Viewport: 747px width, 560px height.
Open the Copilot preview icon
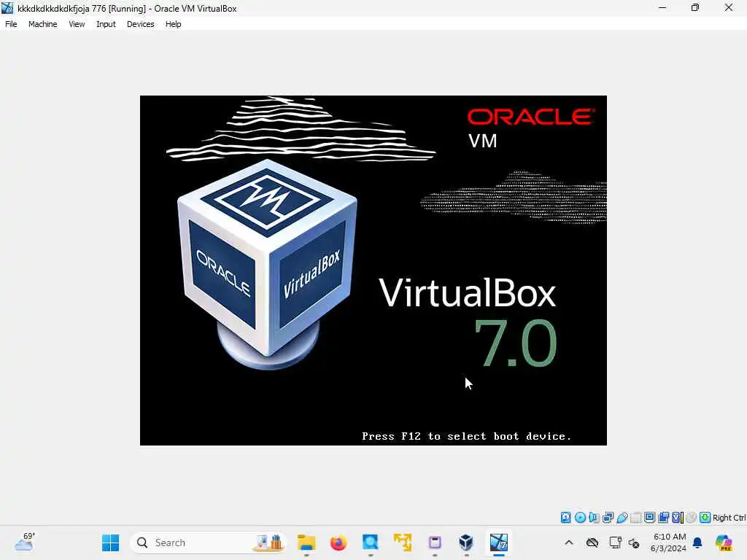(x=724, y=542)
